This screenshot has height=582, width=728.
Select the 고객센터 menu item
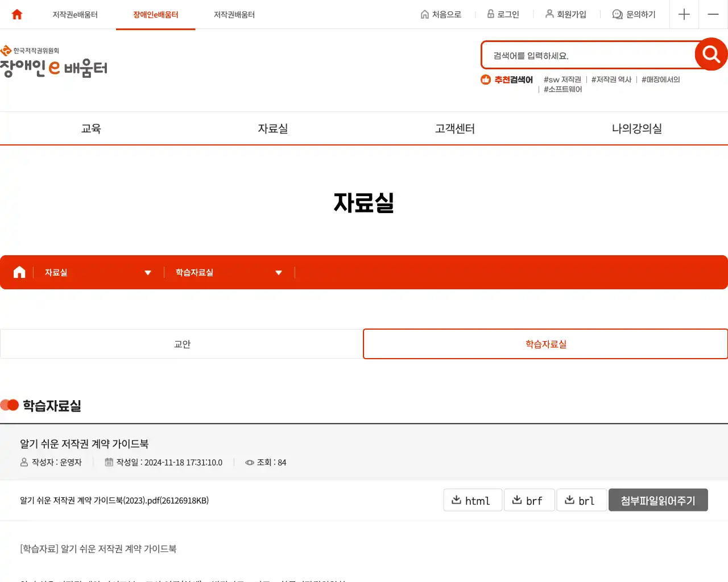454,128
